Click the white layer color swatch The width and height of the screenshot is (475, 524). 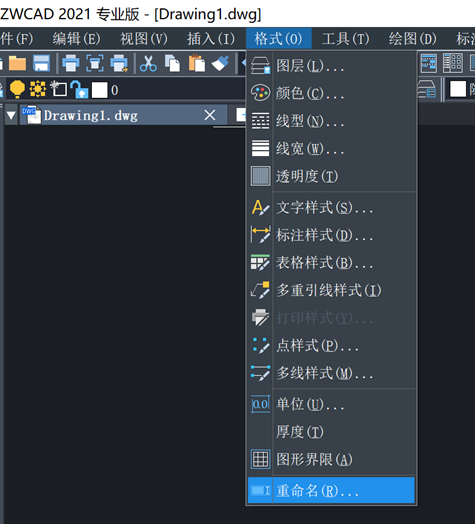tap(100, 90)
